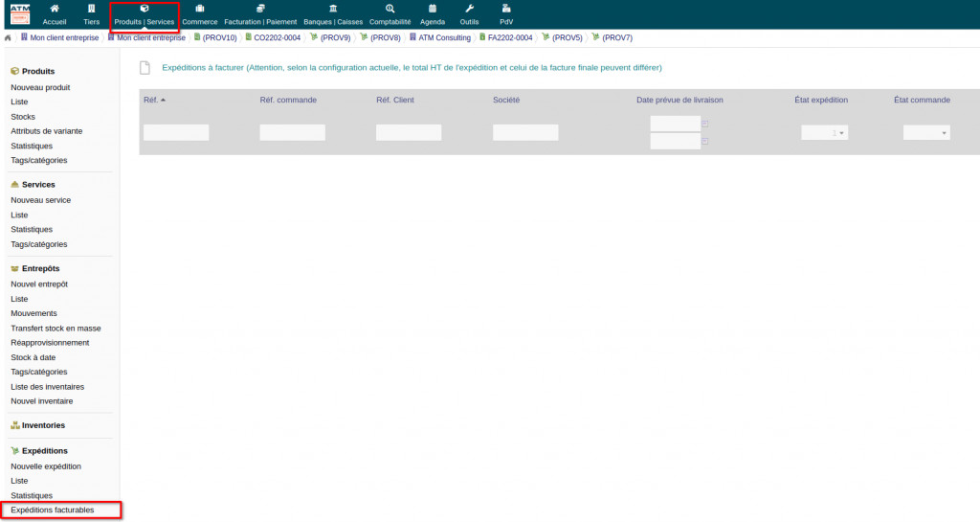Click the Expéditions section heading
This screenshot has height=522, width=980.
pyautogui.click(x=44, y=451)
